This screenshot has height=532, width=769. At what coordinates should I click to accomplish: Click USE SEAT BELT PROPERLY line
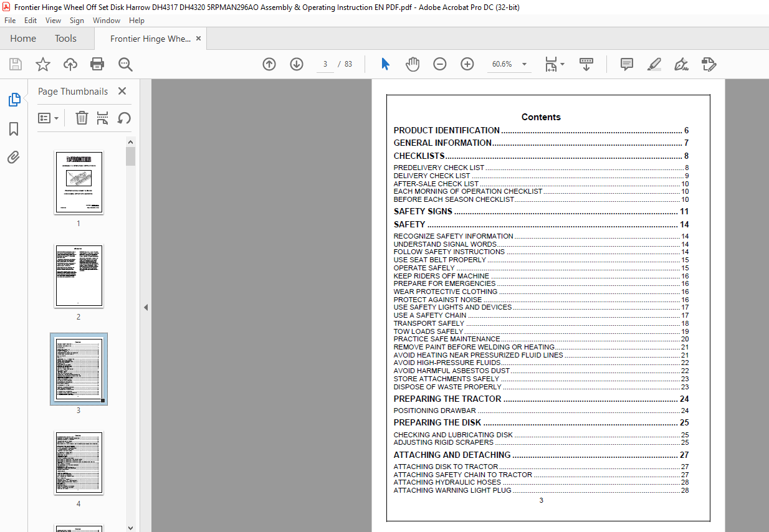click(x=541, y=260)
